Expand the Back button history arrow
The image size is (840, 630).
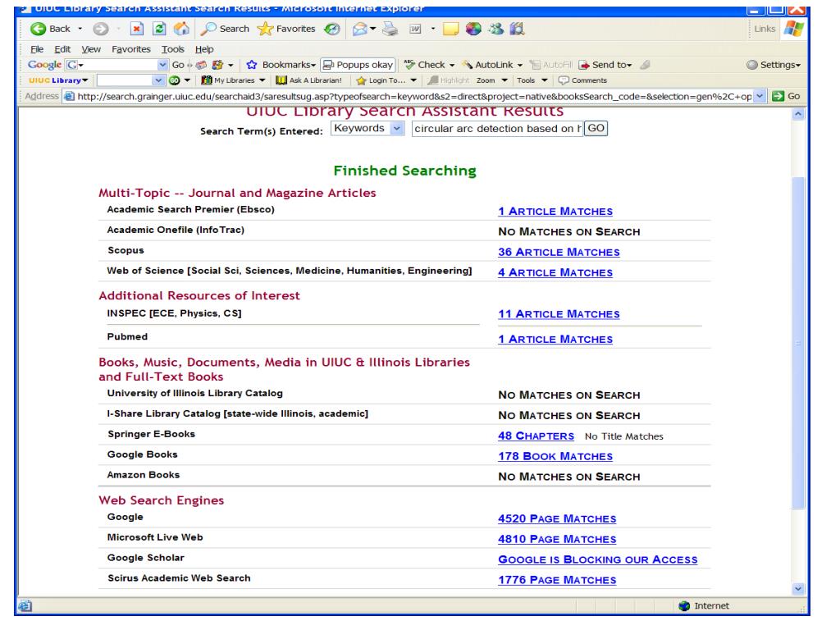click(80, 29)
